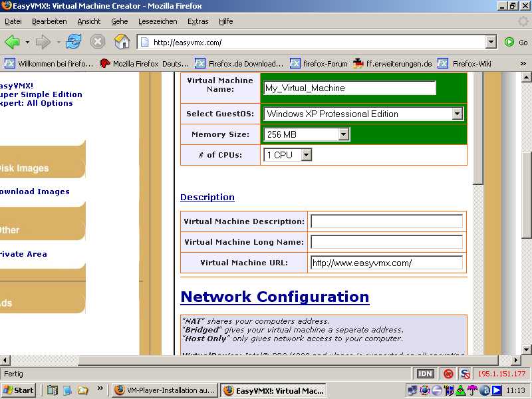Click the horizontal scrollbar right arrow
532x399 pixels.
(515, 360)
